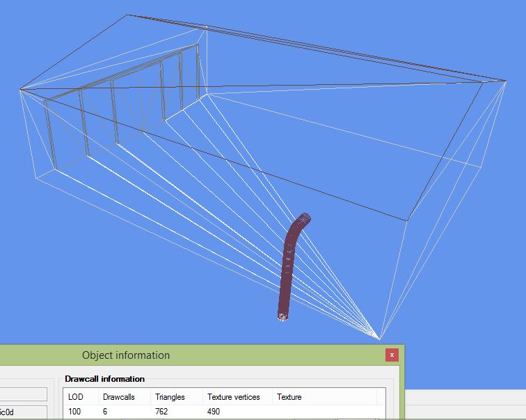Click the Drawcall information group label
Image resolution: width=526 pixels, height=420 pixels.
tap(104, 379)
